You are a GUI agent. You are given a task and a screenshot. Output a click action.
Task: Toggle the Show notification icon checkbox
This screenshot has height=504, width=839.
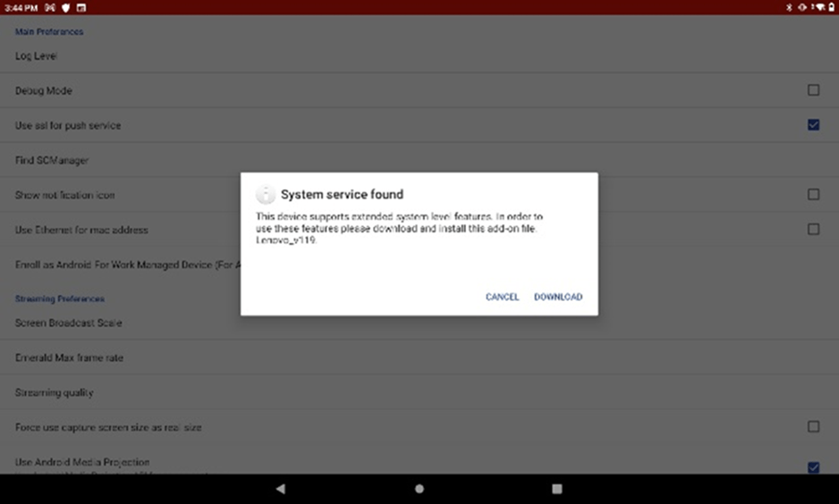[813, 195]
